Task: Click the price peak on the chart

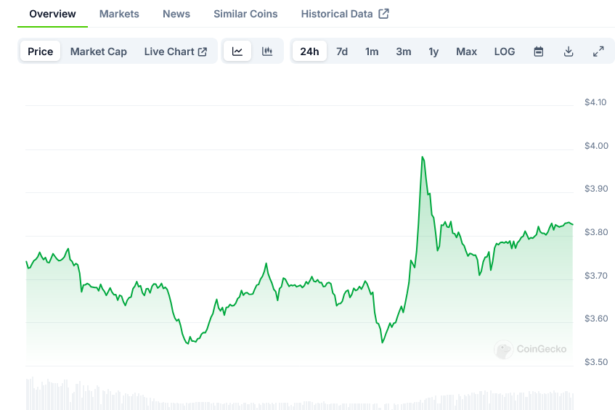Action: pos(423,157)
